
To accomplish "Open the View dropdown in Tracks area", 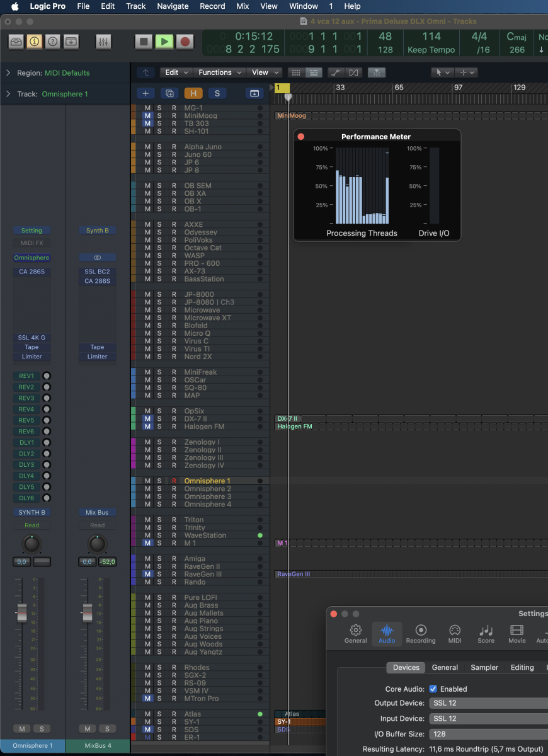I will point(265,72).
